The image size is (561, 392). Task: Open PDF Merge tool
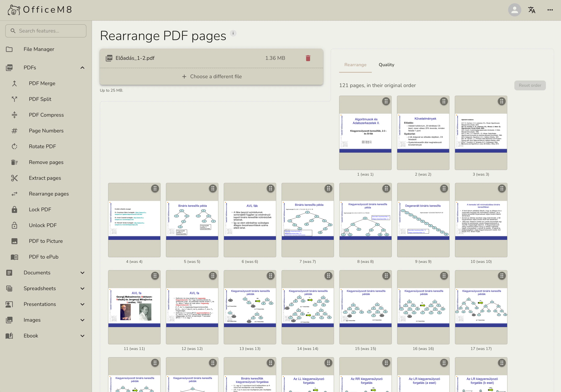point(42,83)
